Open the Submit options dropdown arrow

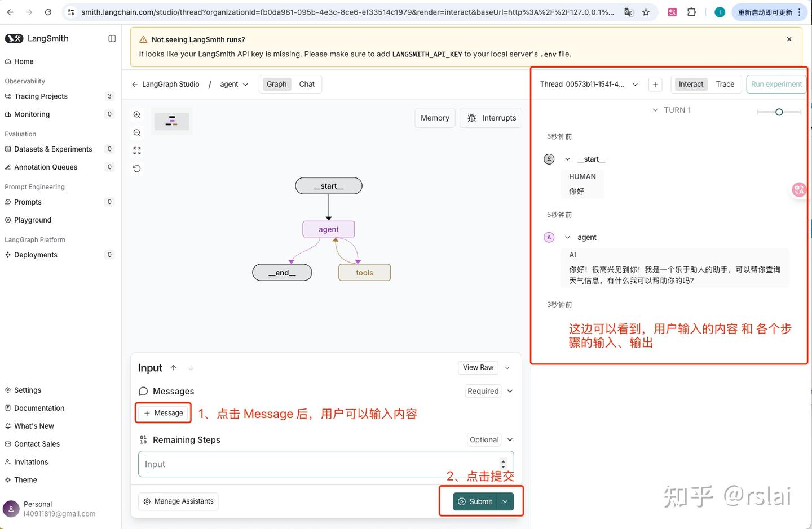coord(505,501)
